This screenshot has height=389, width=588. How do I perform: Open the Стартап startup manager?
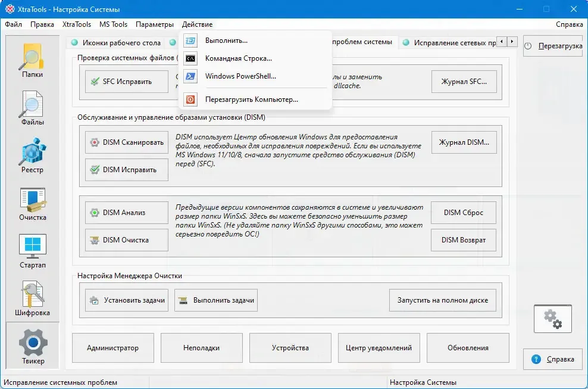32,251
